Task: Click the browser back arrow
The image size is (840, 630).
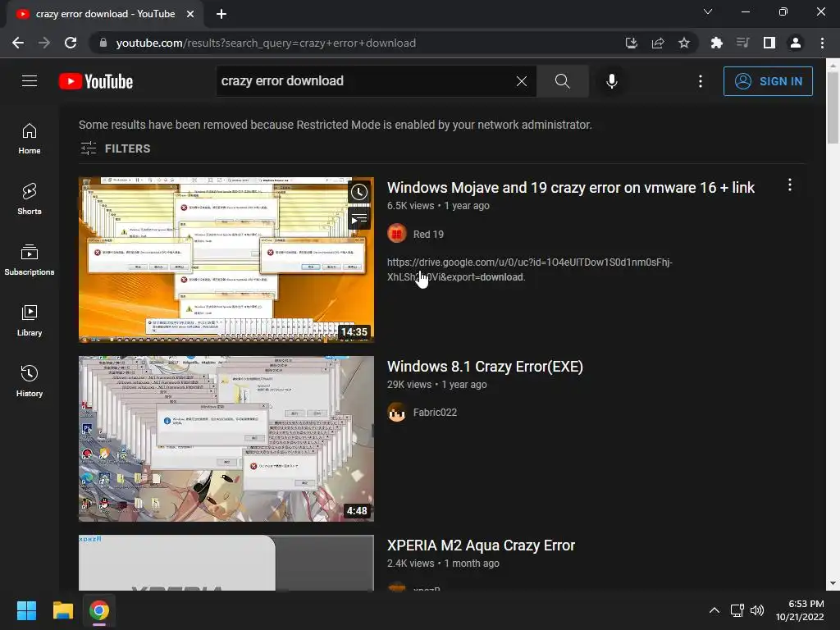Action: [x=18, y=43]
